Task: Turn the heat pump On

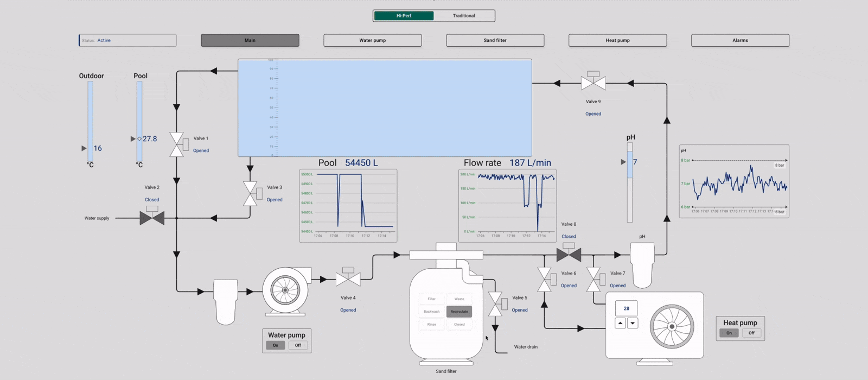Action: [x=729, y=333]
